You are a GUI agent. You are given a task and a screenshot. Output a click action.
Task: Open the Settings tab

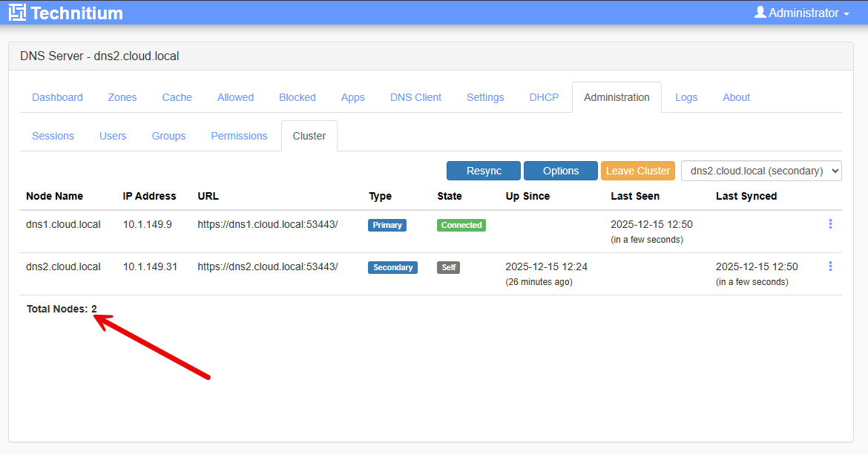point(485,97)
